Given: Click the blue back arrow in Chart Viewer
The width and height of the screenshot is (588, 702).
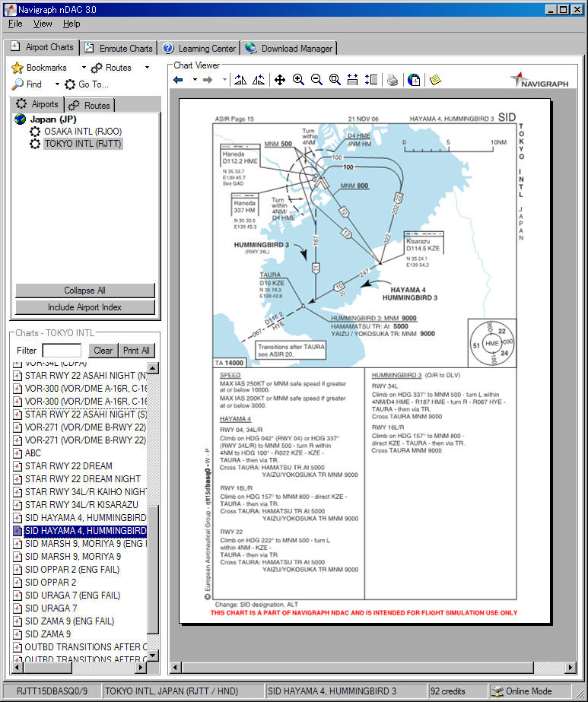Looking at the screenshot, I should tap(178, 80).
